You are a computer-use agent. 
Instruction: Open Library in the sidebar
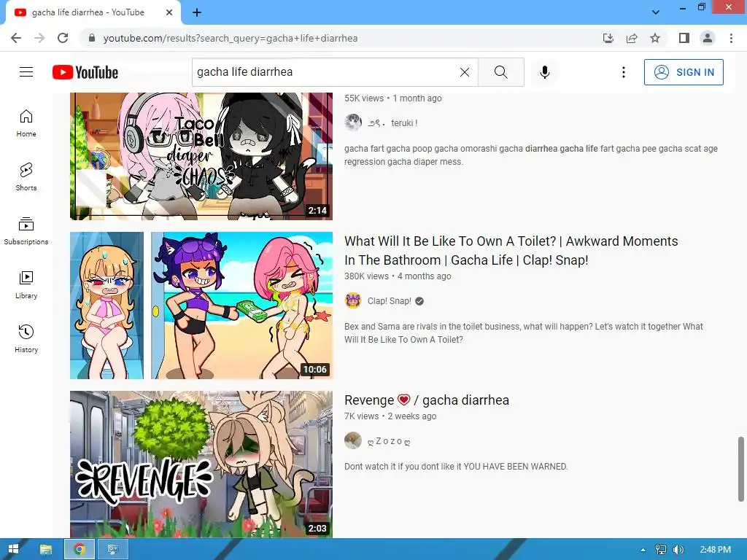(26, 285)
